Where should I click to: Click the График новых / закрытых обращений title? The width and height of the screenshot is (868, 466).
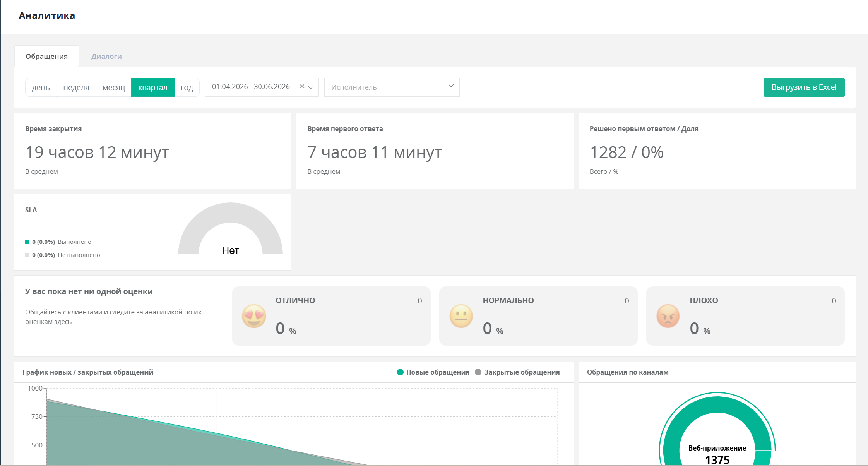tap(88, 372)
